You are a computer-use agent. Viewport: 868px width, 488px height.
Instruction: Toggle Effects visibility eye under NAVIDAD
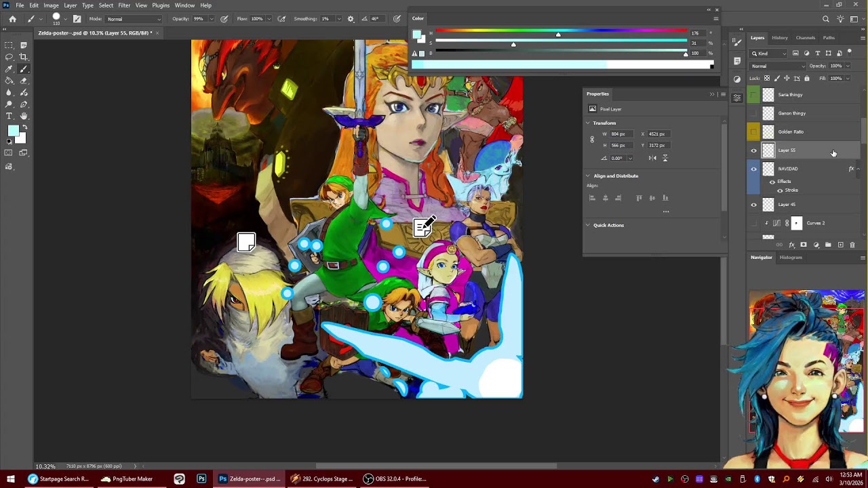coord(772,182)
